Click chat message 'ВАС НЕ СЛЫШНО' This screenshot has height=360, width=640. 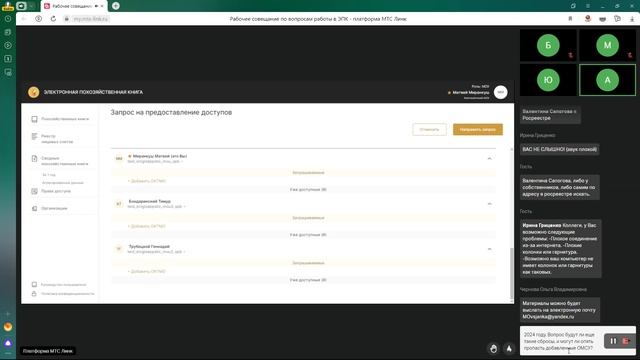[x=560, y=149]
